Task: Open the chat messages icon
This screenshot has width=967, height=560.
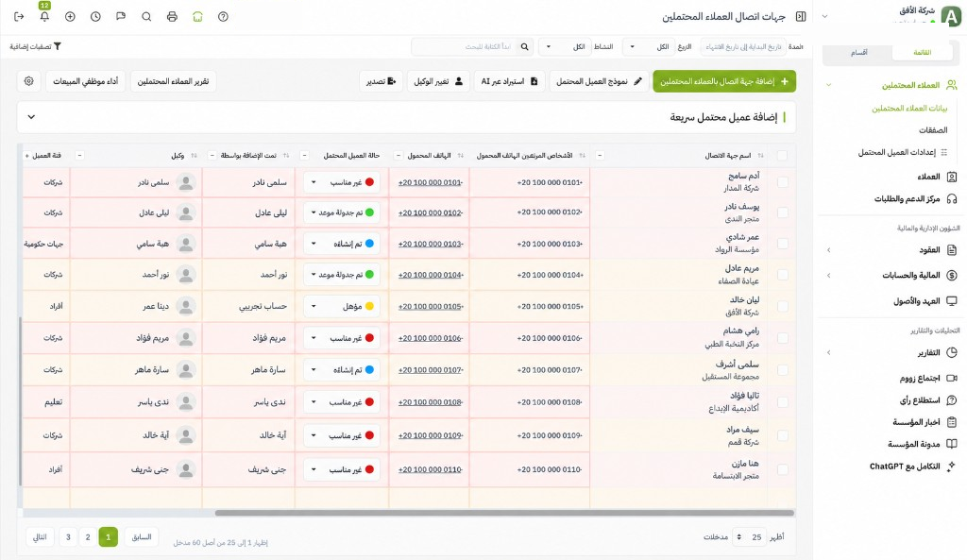Action: click(121, 17)
